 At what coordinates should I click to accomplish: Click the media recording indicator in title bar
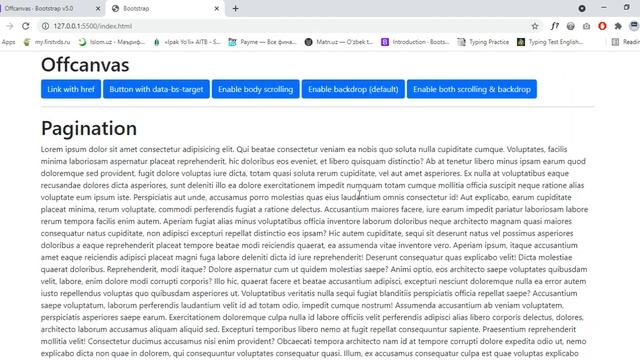tap(582, 9)
